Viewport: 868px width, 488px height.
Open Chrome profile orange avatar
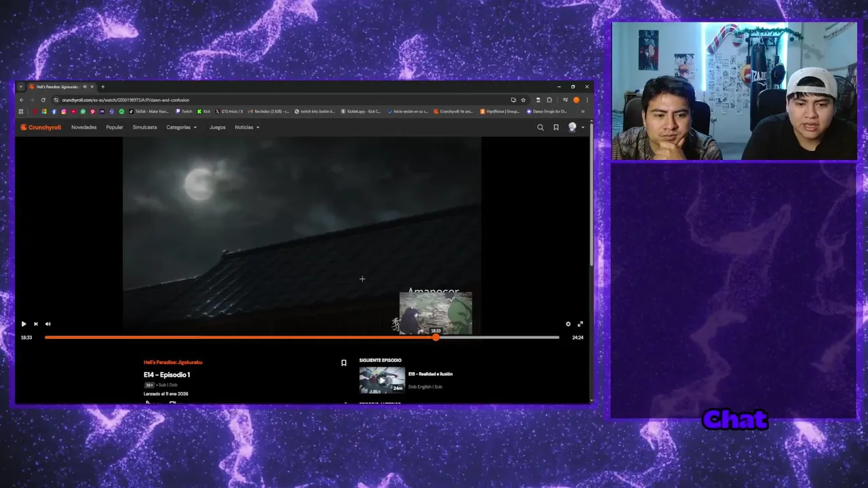(x=576, y=100)
